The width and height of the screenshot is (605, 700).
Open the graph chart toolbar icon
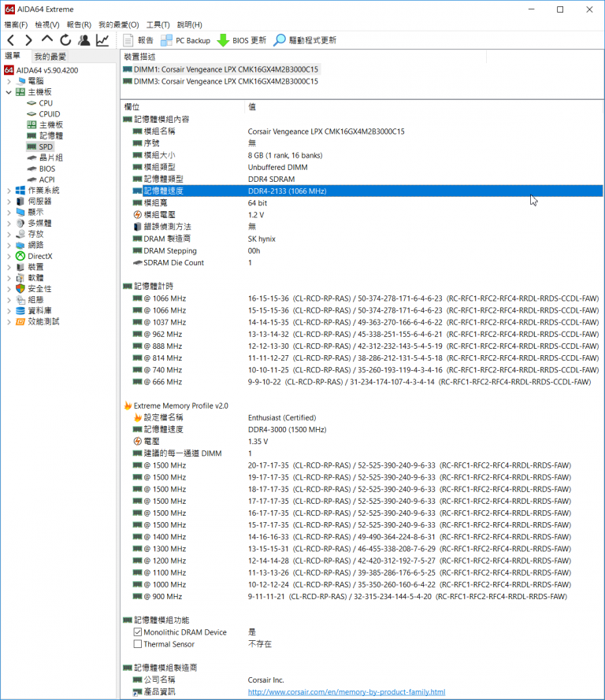[x=102, y=40]
